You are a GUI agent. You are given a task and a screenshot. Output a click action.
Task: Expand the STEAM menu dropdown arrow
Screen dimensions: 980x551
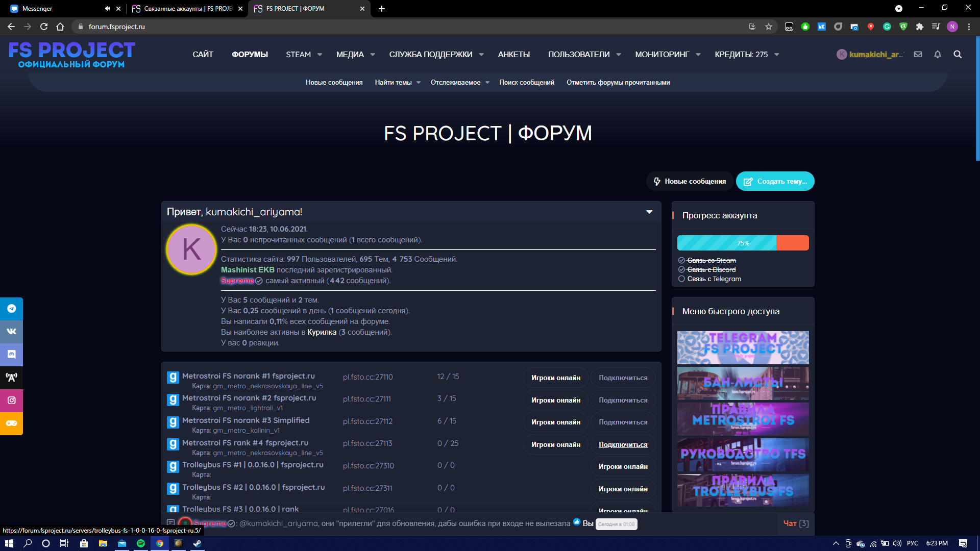[x=320, y=55]
